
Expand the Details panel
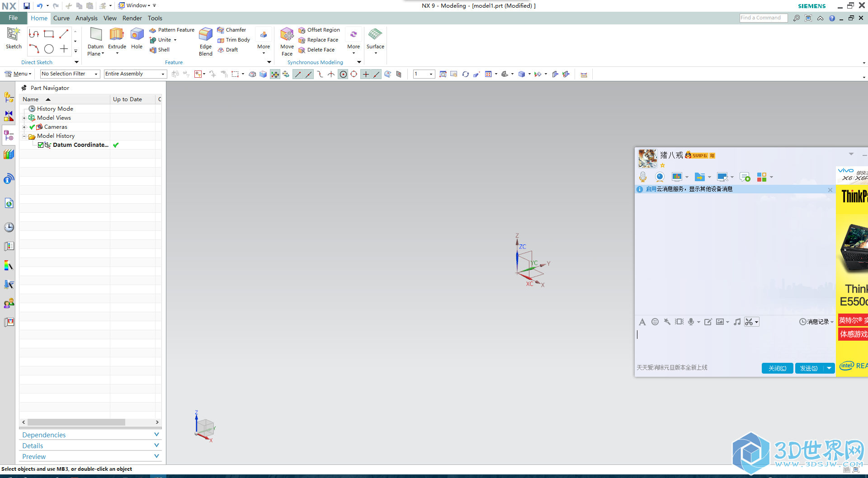[x=90, y=445]
